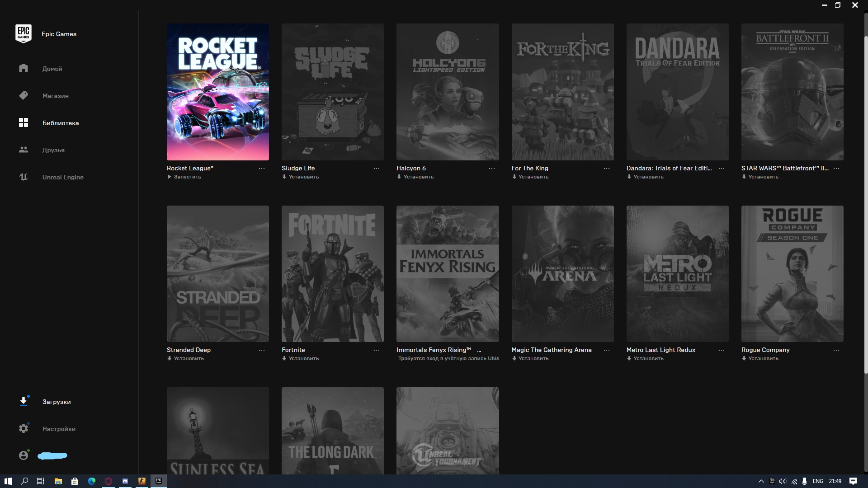Open the Магазин store tag icon
The width and height of the screenshot is (868, 488).
(24, 95)
